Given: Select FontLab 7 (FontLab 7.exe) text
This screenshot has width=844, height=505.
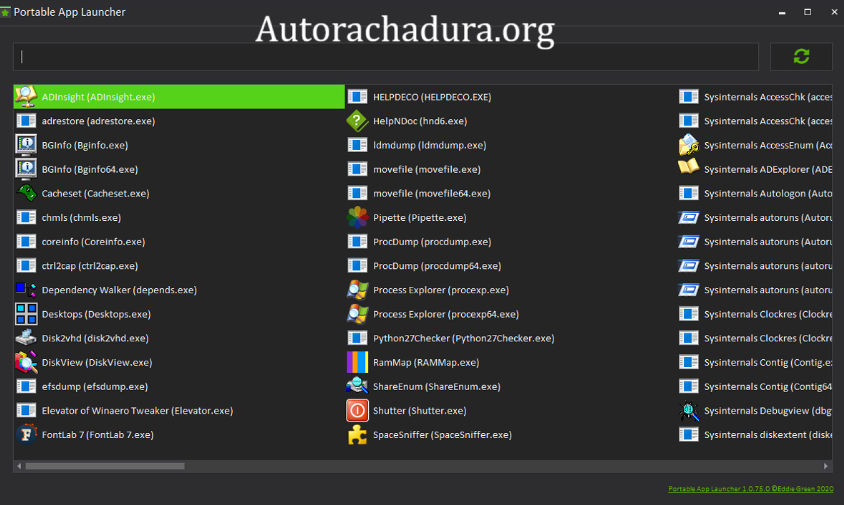Looking at the screenshot, I should click(x=98, y=434).
